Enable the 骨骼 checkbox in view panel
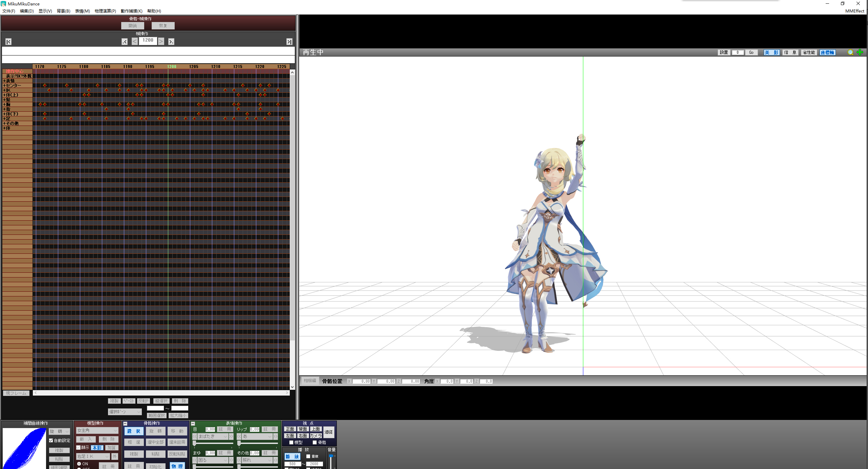The width and height of the screenshot is (868, 469). 314,442
